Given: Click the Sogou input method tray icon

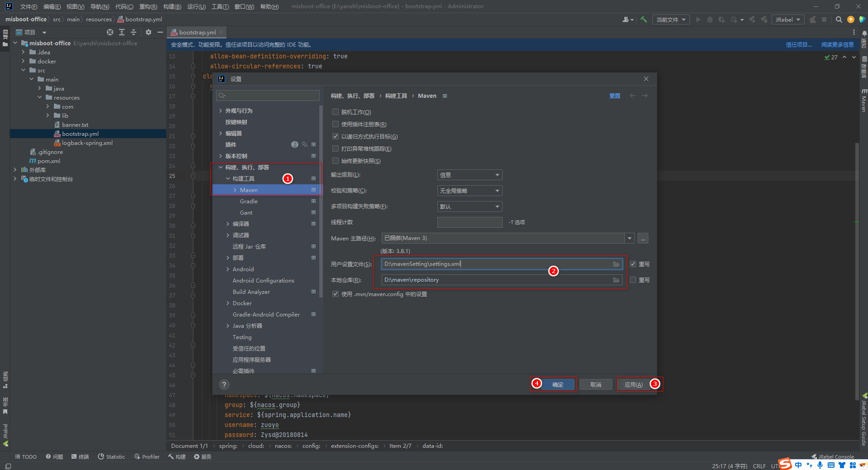Looking at the screenshot, I should [785, 464].
